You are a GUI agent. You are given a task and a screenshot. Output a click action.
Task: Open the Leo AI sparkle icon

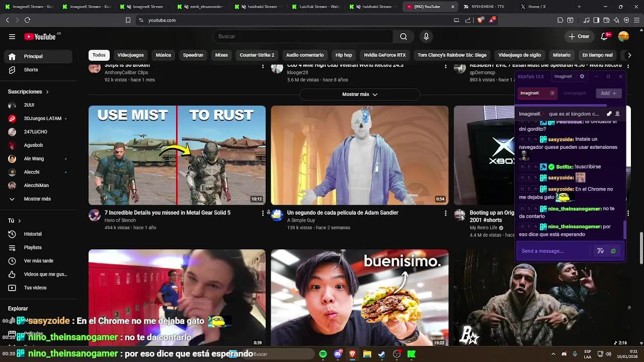click(x=616, y=20)
